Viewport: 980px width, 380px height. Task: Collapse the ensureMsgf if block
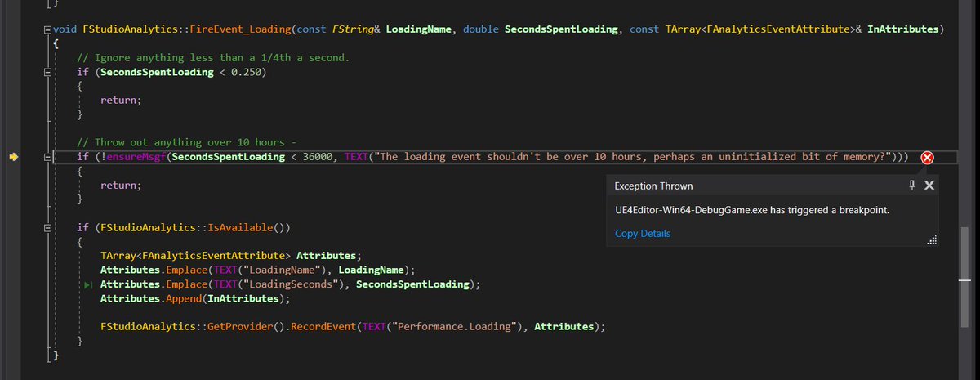(48, 157)
